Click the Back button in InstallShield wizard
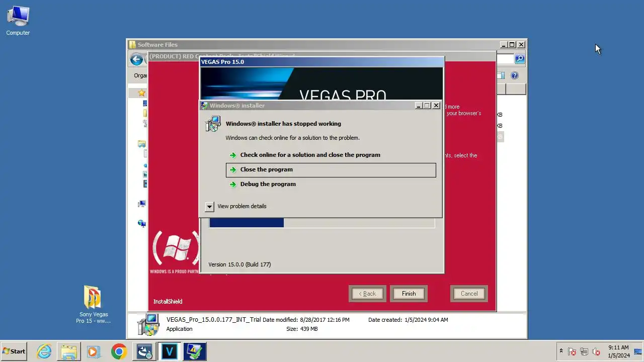 point(367,294)
